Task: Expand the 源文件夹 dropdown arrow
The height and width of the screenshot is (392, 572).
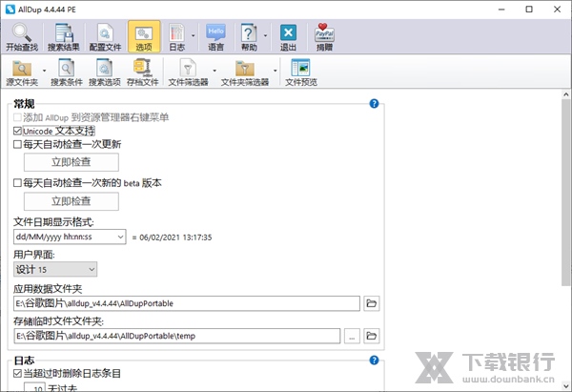Action: (x=44, y=71)
